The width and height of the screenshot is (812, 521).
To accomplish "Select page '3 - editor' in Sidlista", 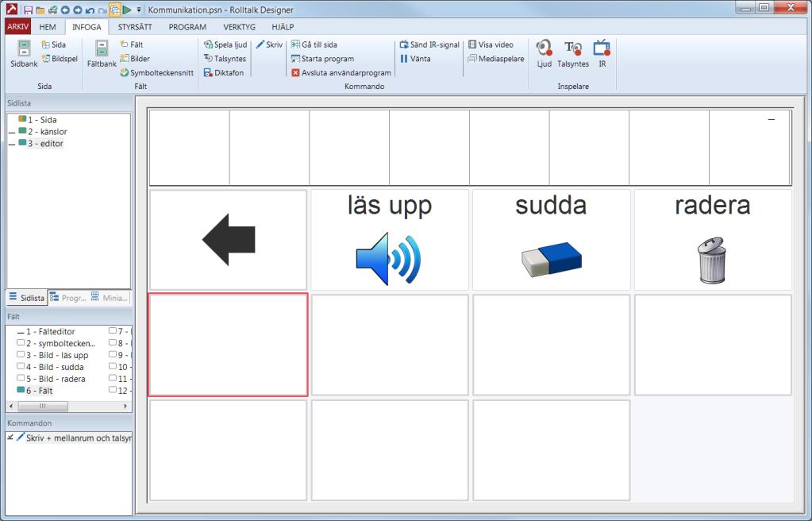I will 41,144.
